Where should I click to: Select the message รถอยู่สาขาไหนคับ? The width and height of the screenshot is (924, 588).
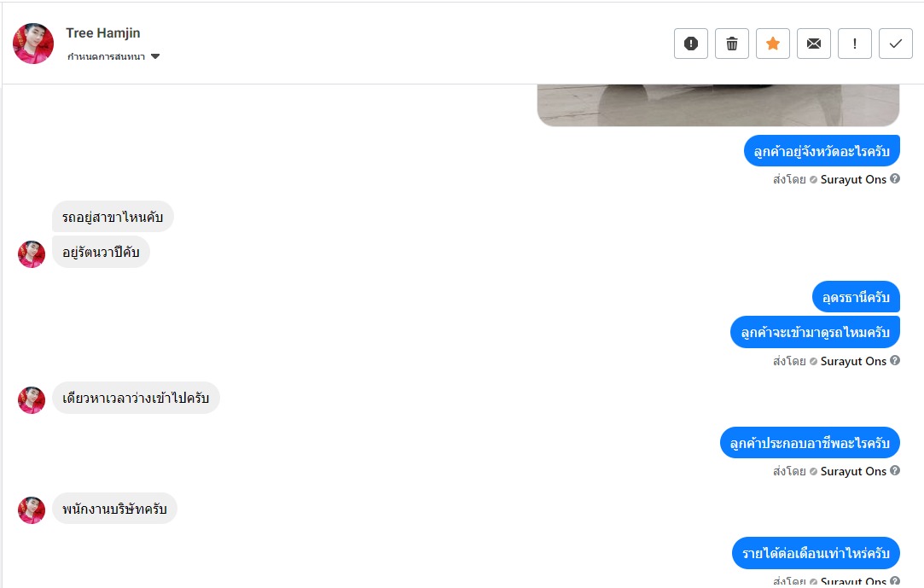(x=113, y=217)
